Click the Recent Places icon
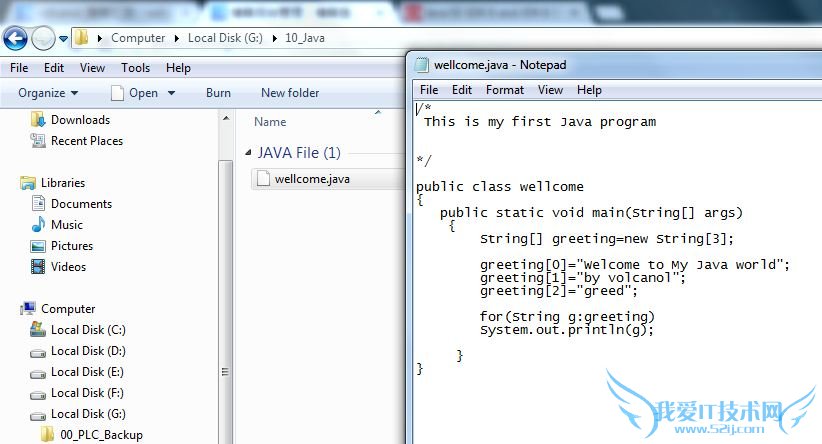Image resolution: width=822 pixels, height=444 pixels. [38, 140]
